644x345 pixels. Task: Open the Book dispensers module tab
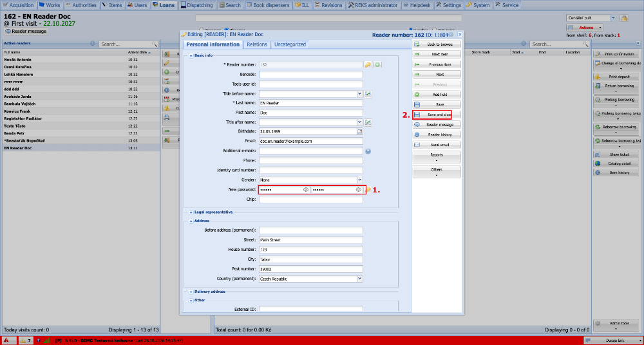269,5
